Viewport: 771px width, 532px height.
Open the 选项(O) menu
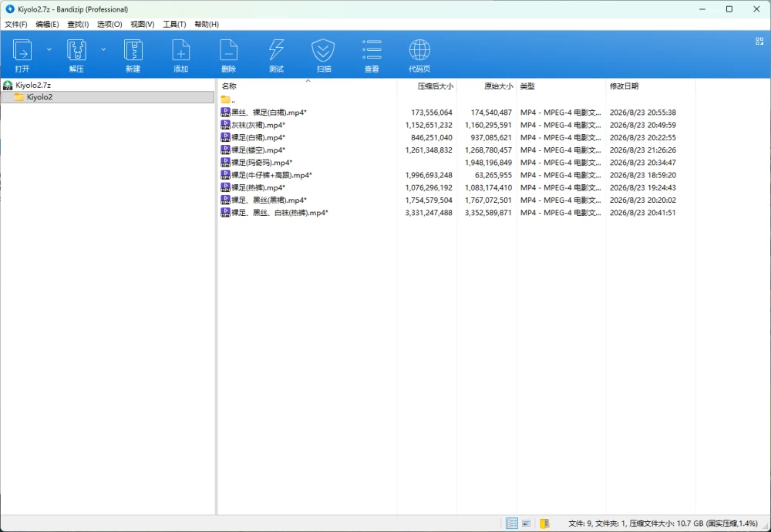[x=109, y=24]
